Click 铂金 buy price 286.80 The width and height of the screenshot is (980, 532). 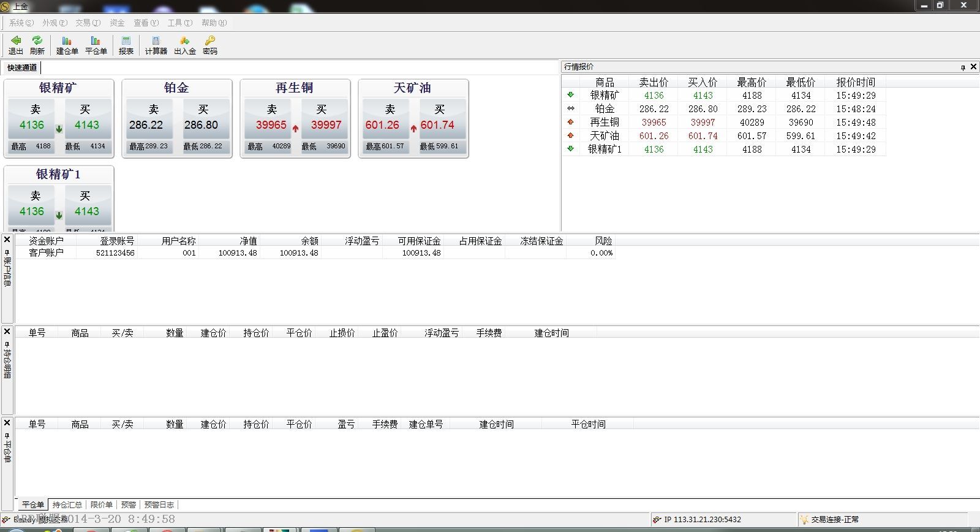pos(202,125)
